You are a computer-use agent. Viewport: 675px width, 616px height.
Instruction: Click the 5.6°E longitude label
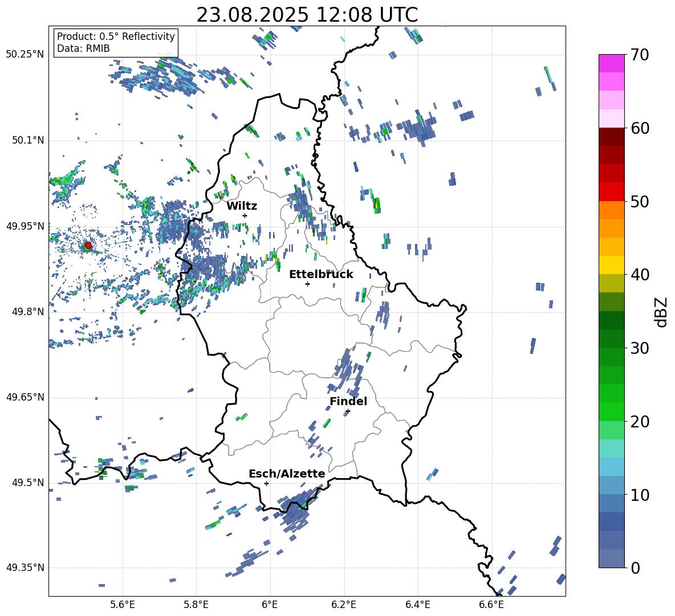click(123, 605)
